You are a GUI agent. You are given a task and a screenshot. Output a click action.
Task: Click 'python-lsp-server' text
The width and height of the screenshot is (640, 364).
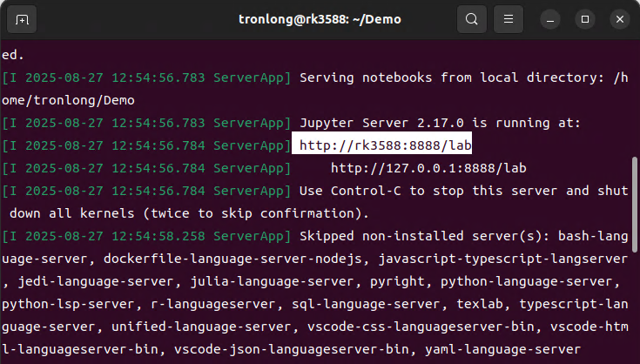tap(68, 304)
